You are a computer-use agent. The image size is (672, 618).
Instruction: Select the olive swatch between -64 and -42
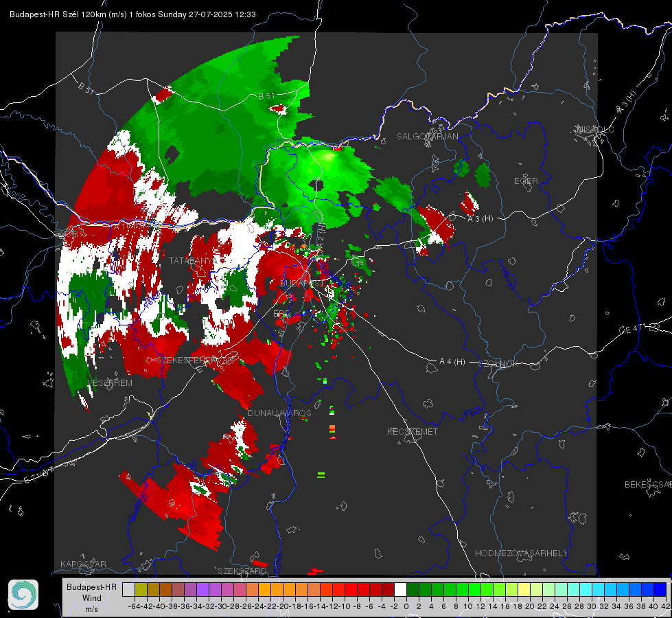(141, 589)
